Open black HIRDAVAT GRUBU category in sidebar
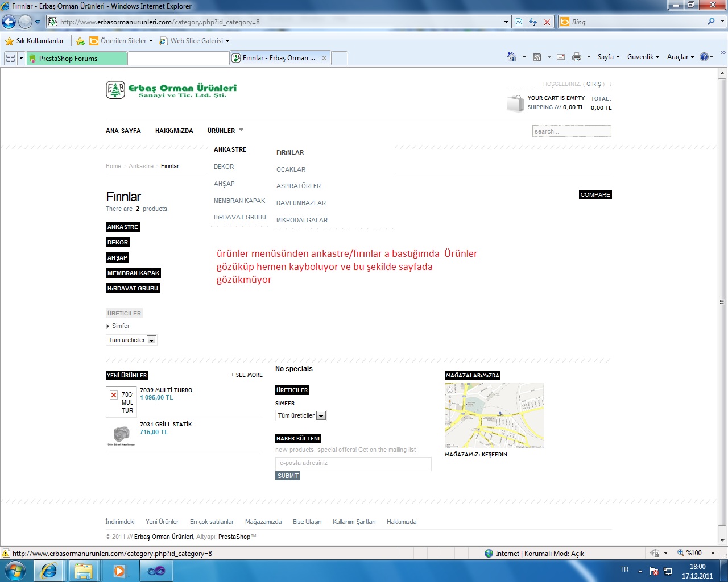This screenshot has height=582, width=728. click(x=133, y=288)
